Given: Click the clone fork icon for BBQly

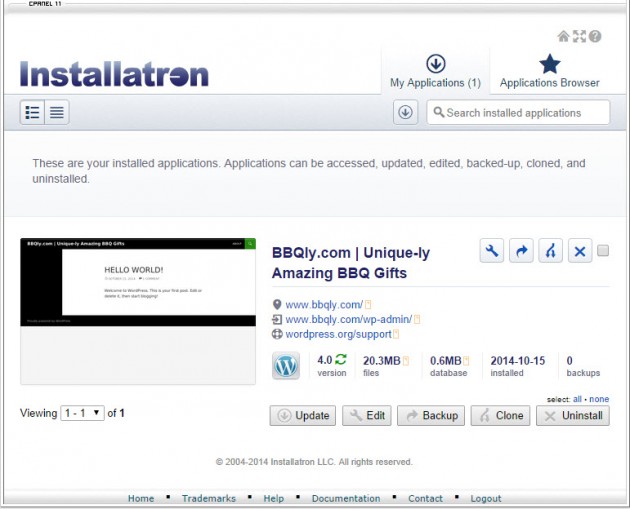Looking at the screenshot, I should click(550, 251).
